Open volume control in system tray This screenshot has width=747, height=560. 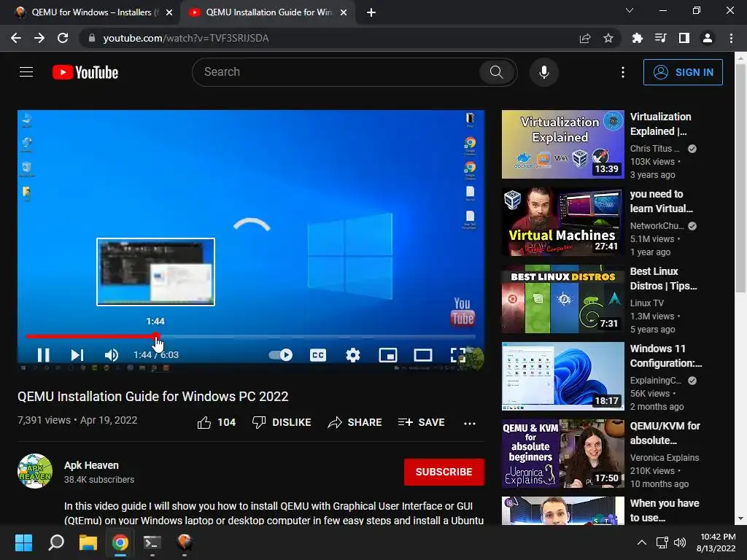coord(680,542)
